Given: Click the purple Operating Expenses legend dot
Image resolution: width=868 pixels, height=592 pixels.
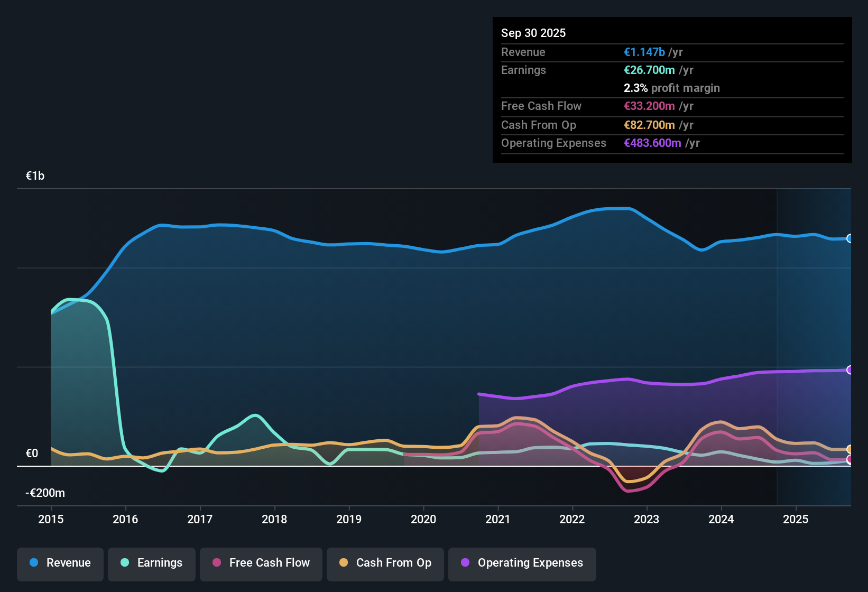Looking at the screenshot, I should pos(465,563).
